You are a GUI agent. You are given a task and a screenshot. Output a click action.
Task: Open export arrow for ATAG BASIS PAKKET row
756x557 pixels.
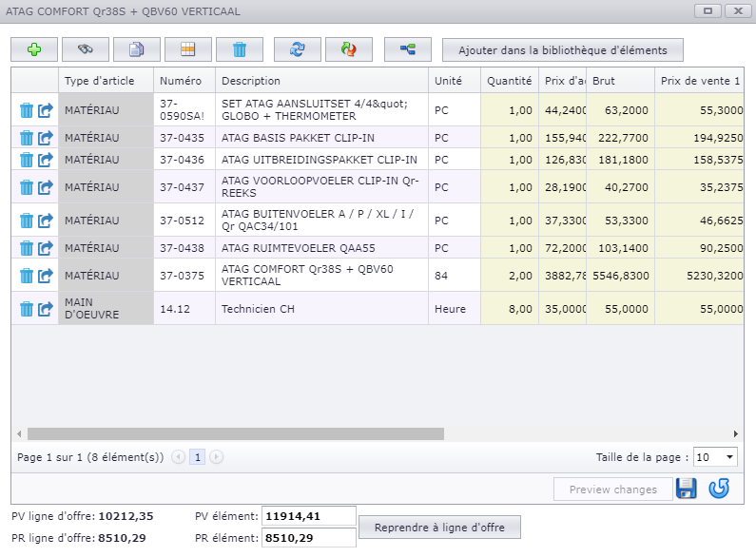46,138
